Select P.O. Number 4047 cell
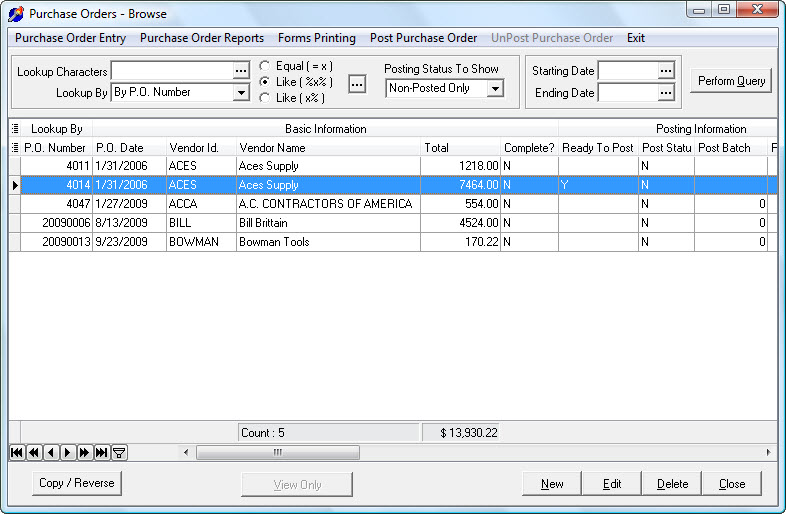The height and width of the screenshot is (514, 786). point(56,204)
